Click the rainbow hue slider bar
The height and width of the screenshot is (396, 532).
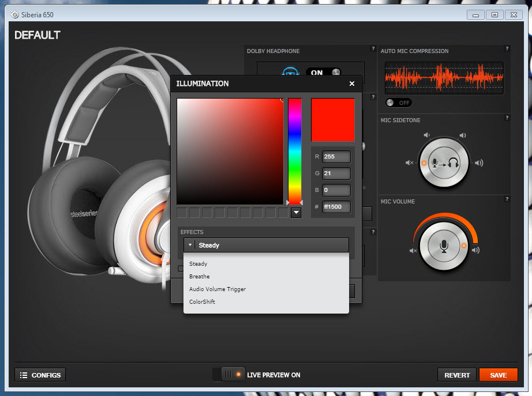click(294, 151)
